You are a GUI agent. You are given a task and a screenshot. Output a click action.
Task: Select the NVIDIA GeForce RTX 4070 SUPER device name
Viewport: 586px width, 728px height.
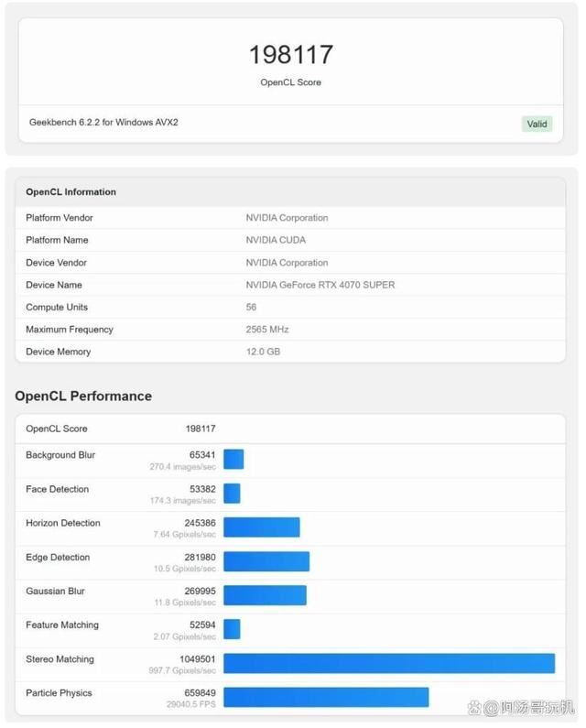pyautogui.click(x=320, y=285)
